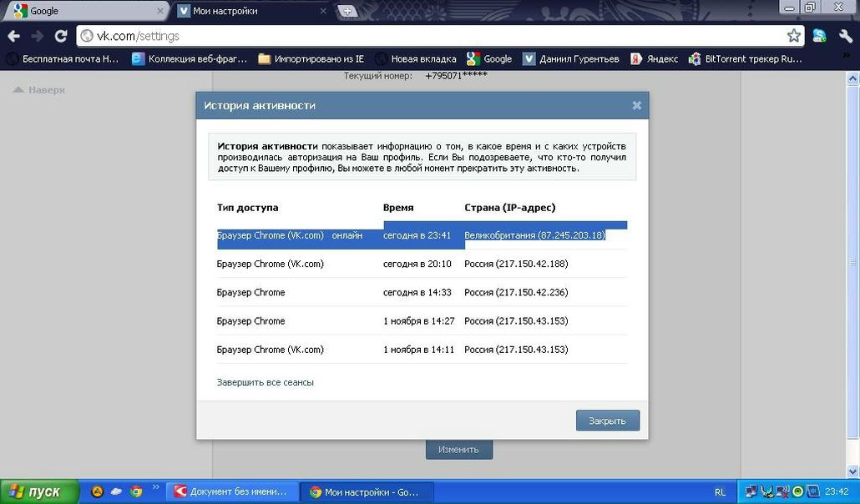Open a new tab with the plus button
860x504 pixels.
pyautogui.click(x=347, y=11)
